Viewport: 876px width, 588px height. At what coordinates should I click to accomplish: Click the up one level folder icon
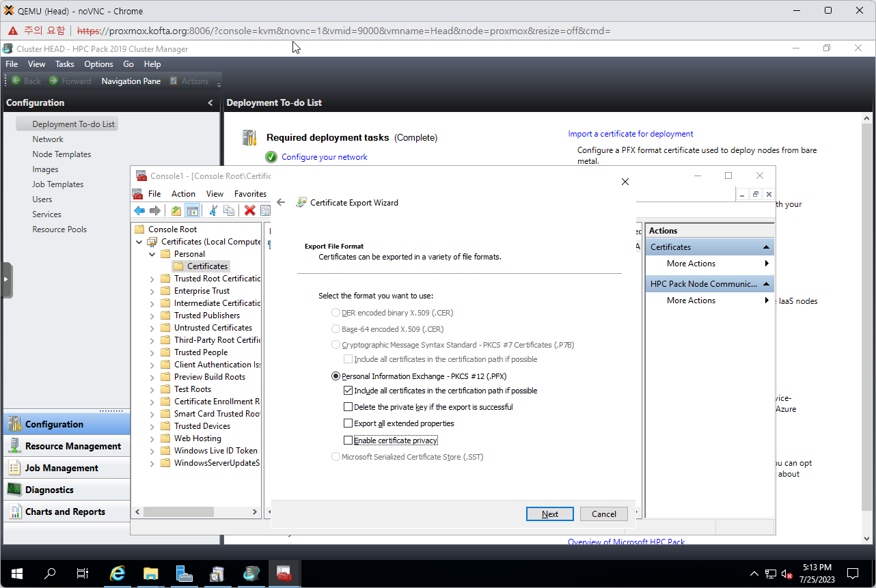pyautogui.click(x=176, y=211)
